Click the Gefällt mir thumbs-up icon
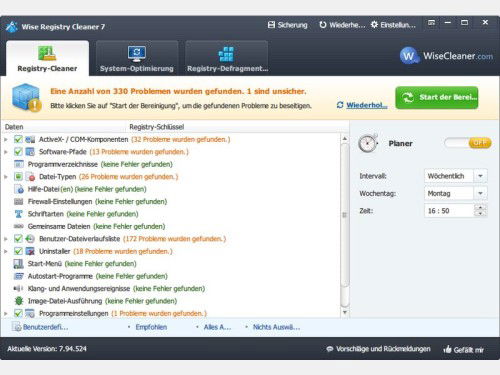 [x=447, y=349]
